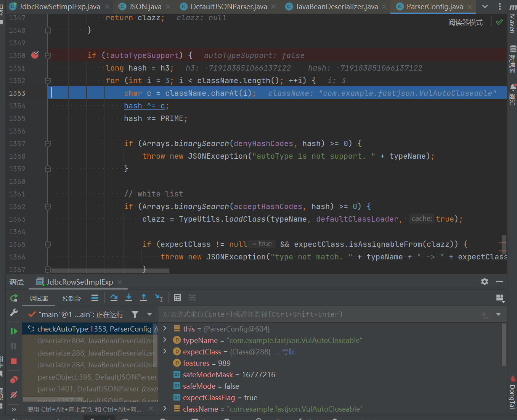
Task: Close the ParserConfig.java editor tab
Action: pyautogui.click(x=470, y=6)
